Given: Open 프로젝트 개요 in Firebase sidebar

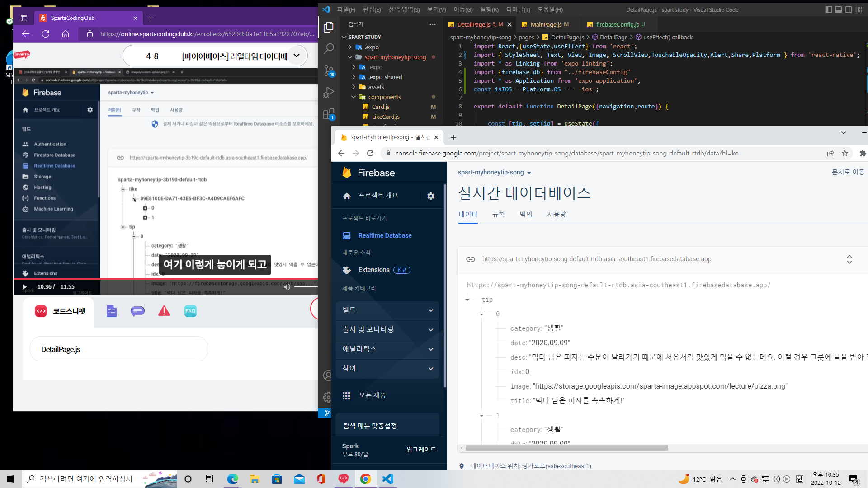Looking at the screenshot, I should pyautogui.click(x=378, y=196).
